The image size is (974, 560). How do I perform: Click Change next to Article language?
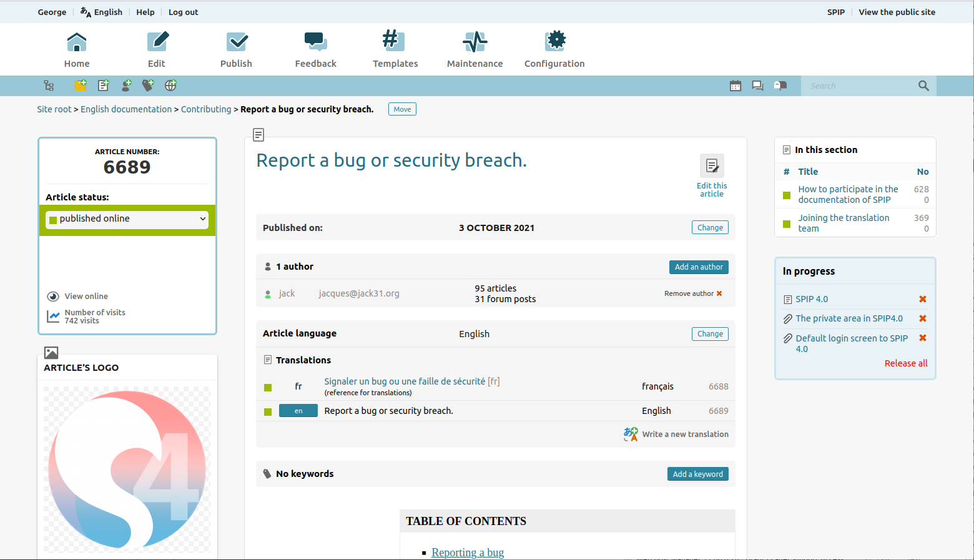710,334
